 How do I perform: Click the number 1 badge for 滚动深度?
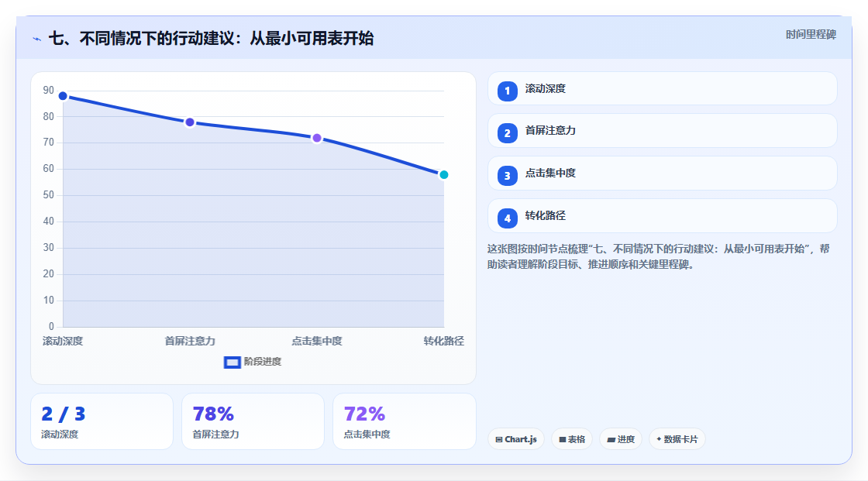click(507, 91)
